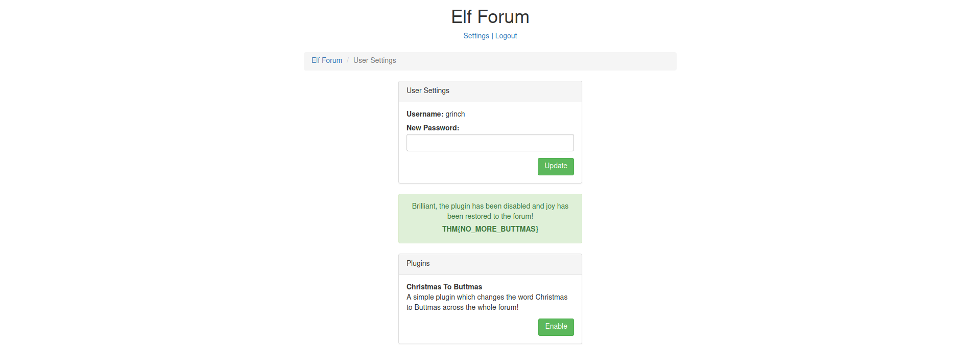Screen dimensions: 980x363
Task: Click the Username label
Action: tap(424, 114)
